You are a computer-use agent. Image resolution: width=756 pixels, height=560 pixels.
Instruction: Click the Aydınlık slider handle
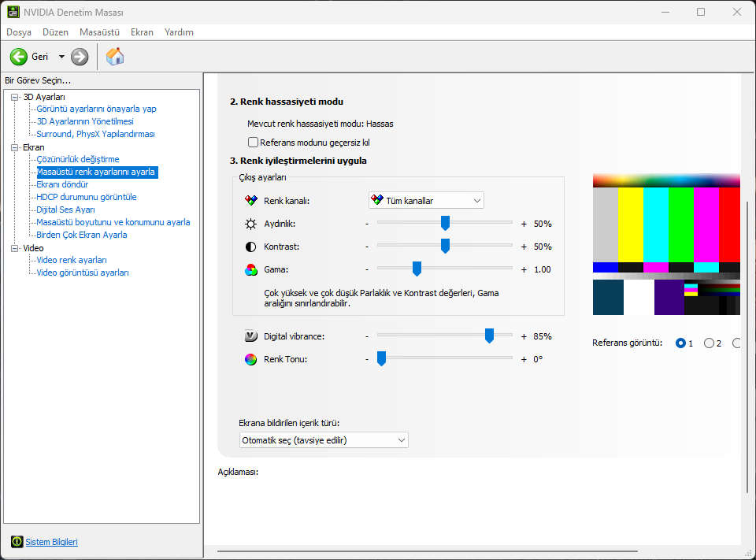pyautogui.click(x=445, y=223)
